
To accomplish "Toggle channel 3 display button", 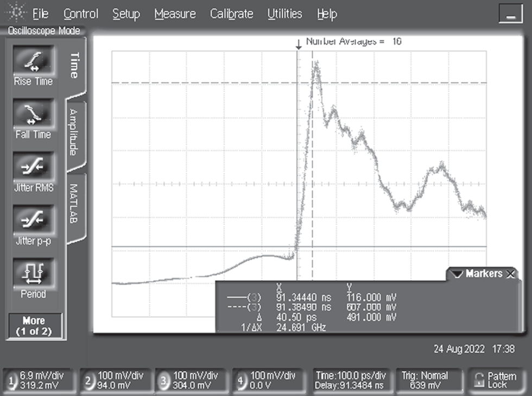I will click(165, 381).
